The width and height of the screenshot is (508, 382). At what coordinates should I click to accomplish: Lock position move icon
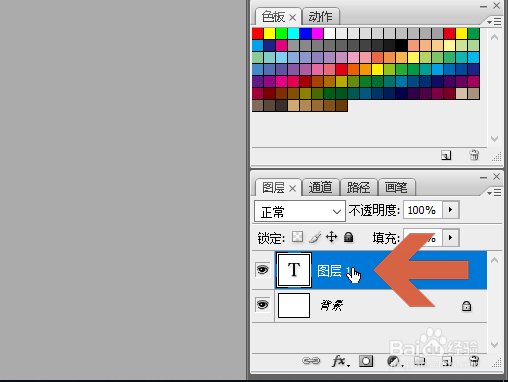point(332,237)
